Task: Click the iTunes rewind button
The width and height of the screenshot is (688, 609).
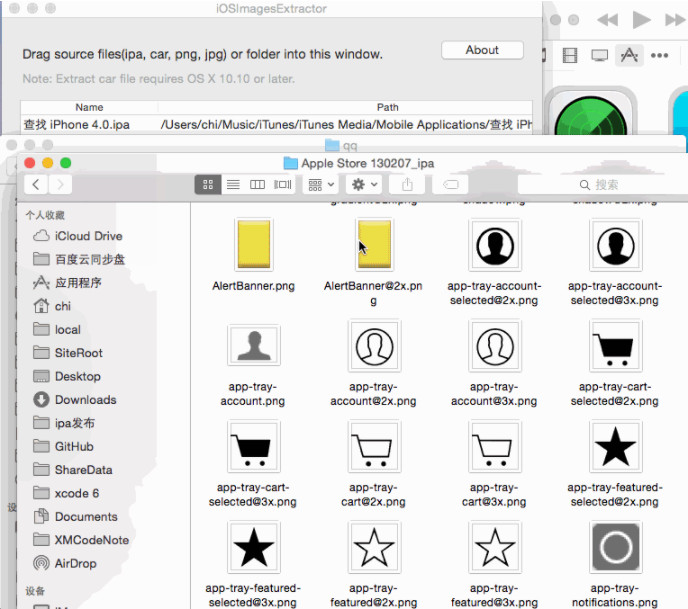Action: 608,20
